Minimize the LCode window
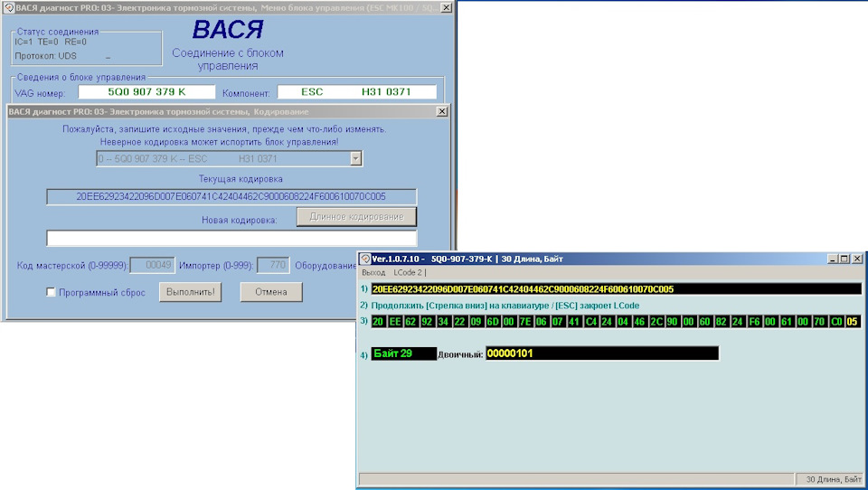 tap(833, 259)
